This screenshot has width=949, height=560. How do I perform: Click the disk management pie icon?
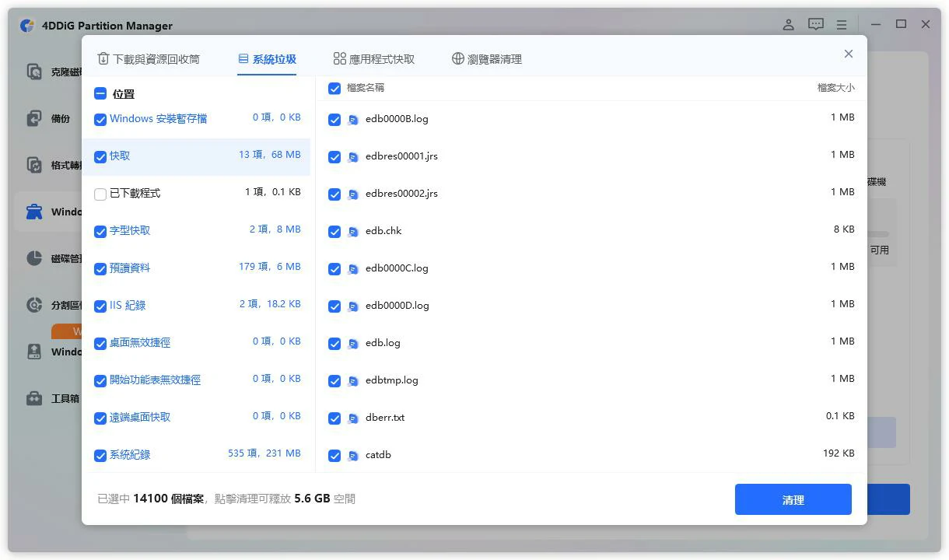click(34, 259)
